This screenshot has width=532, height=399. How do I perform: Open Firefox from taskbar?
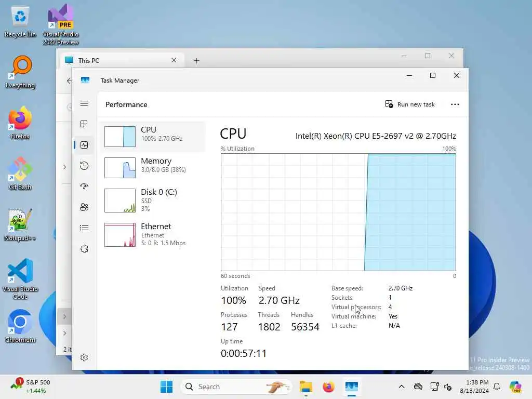click(328, 387)
